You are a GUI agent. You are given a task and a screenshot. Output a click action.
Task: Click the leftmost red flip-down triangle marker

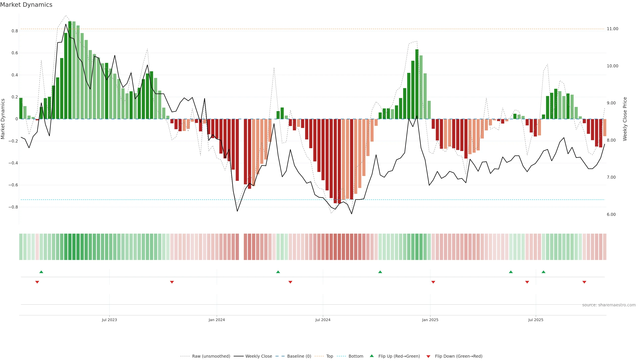point(37,282)
